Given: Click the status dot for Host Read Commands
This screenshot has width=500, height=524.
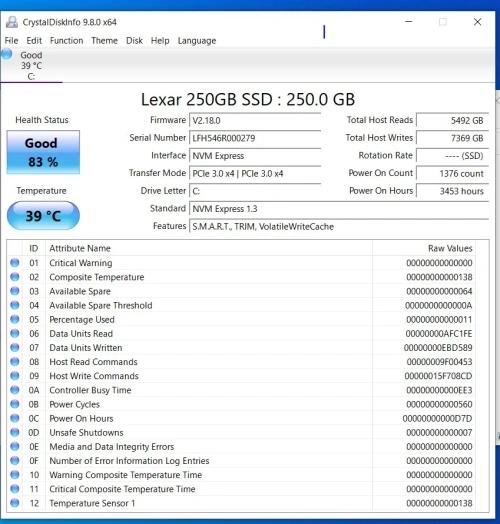Looking at the screenshot, I should 15,362.
